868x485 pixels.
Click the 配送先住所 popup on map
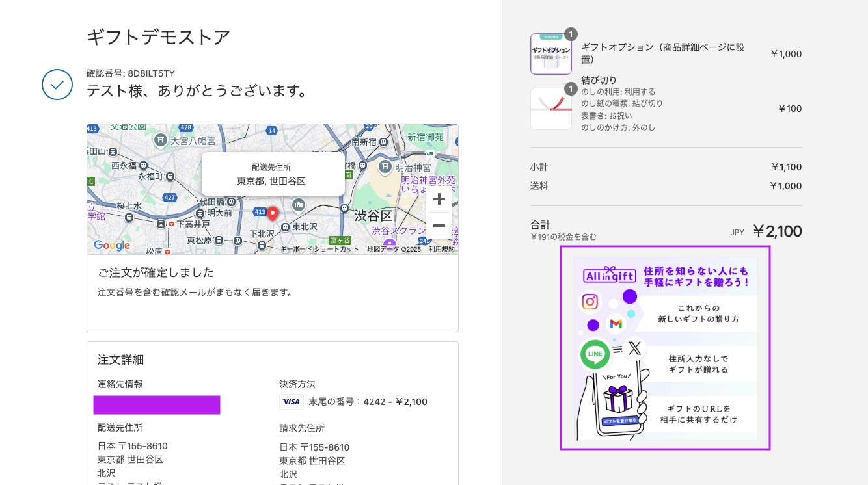(273, 174)
